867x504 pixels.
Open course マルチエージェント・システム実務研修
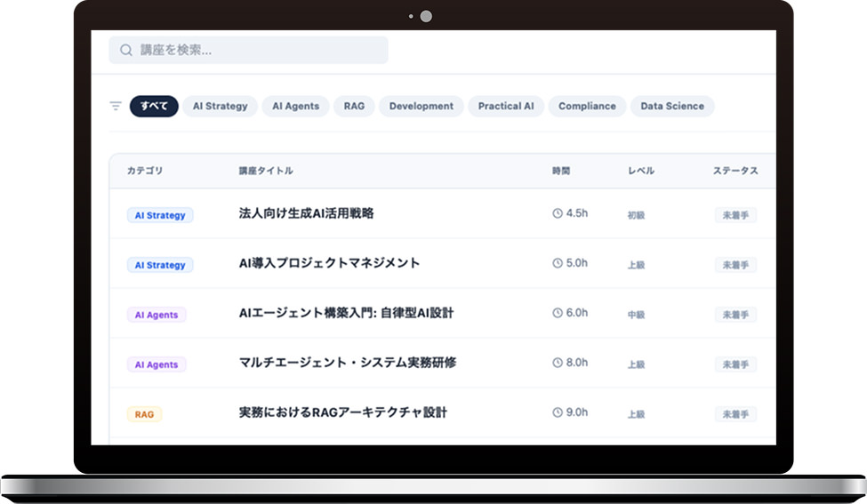[348, 363]
